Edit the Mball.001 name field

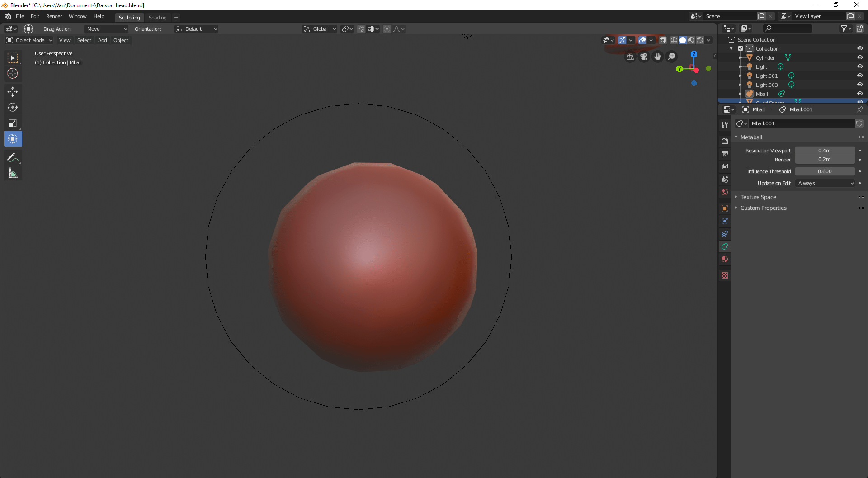point(802,123)
